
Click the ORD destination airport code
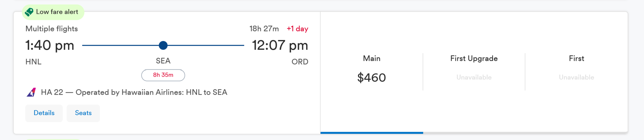(x=300, y=62)
